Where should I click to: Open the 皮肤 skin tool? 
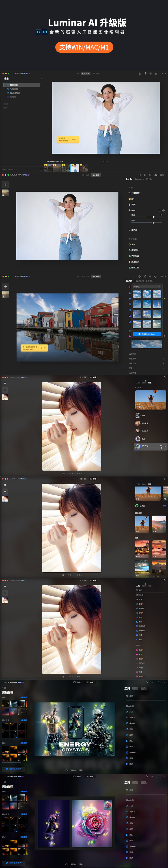click(x=132, y=205)
